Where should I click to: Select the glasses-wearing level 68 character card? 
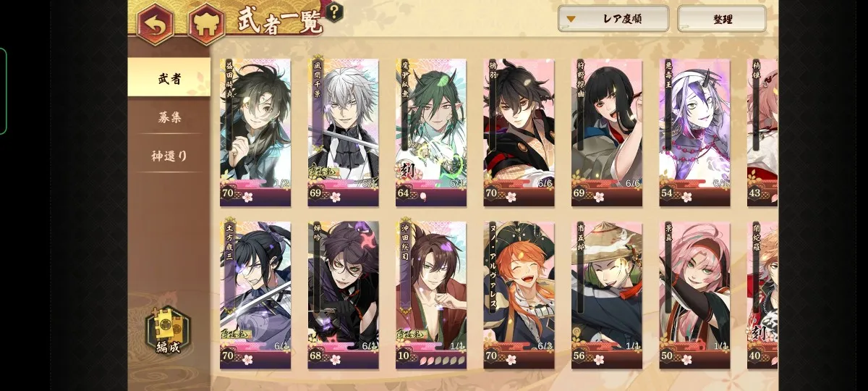pos(343,295)
